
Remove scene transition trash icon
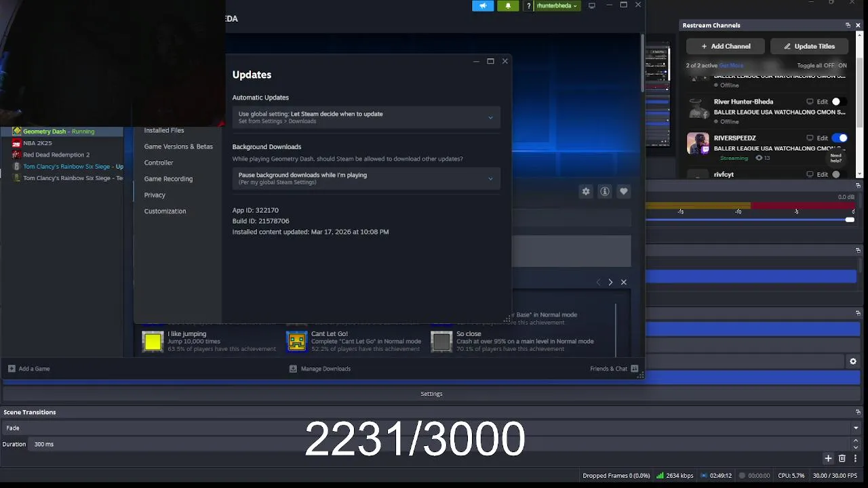click(842, 459)
